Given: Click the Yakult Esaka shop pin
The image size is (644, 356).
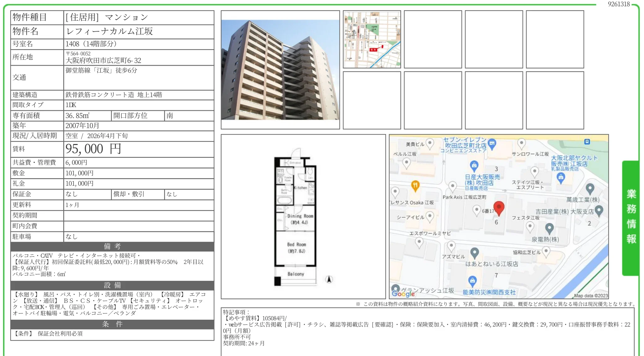Looking at the screenshot, I should pyautogui.click(x=561, y=177).
